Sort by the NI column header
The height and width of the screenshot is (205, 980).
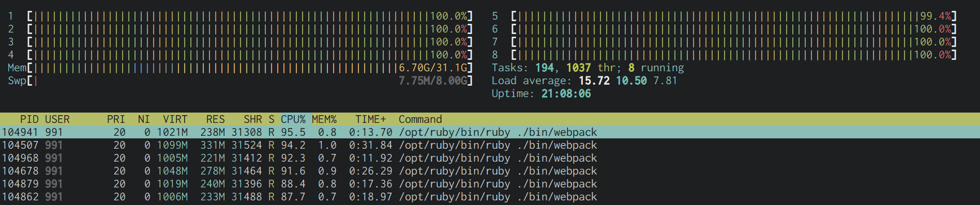[x=144, y=119]
